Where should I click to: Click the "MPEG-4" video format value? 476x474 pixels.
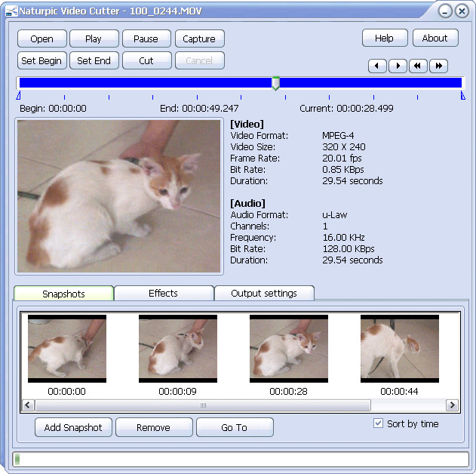click(338, 135)
